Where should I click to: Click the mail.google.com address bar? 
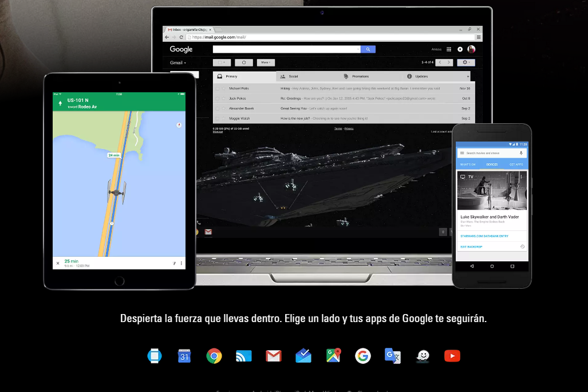click(x=330, y=37)
